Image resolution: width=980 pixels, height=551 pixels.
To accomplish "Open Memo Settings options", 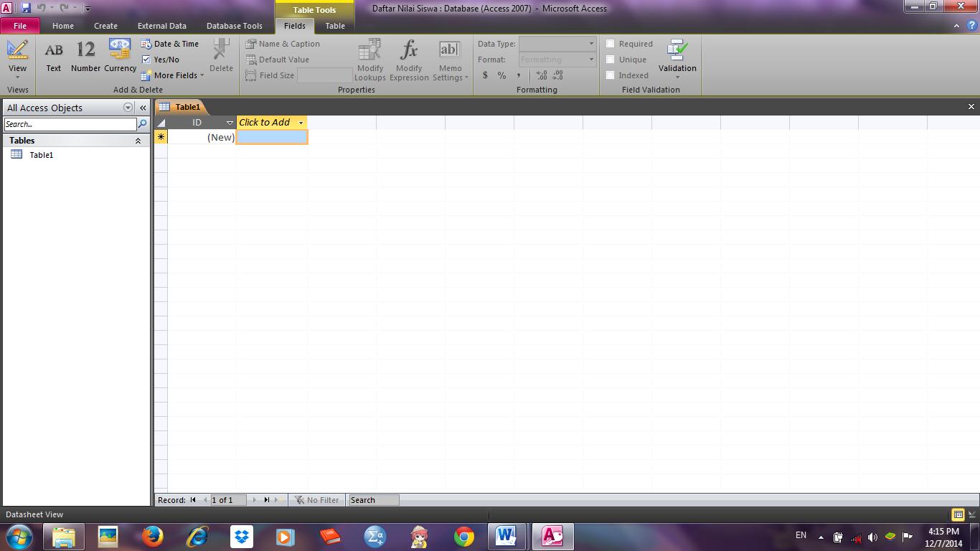I will pos(449,61).
